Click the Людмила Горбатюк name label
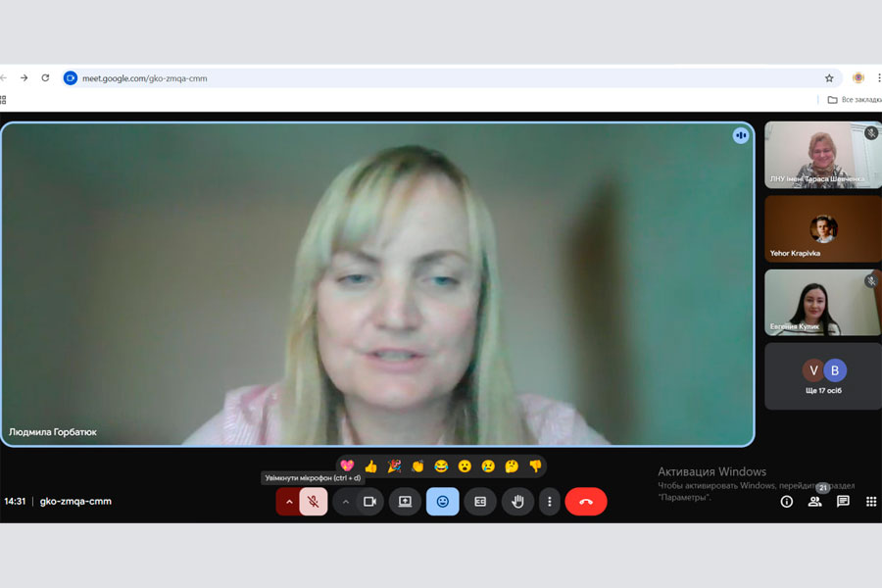 52,432
